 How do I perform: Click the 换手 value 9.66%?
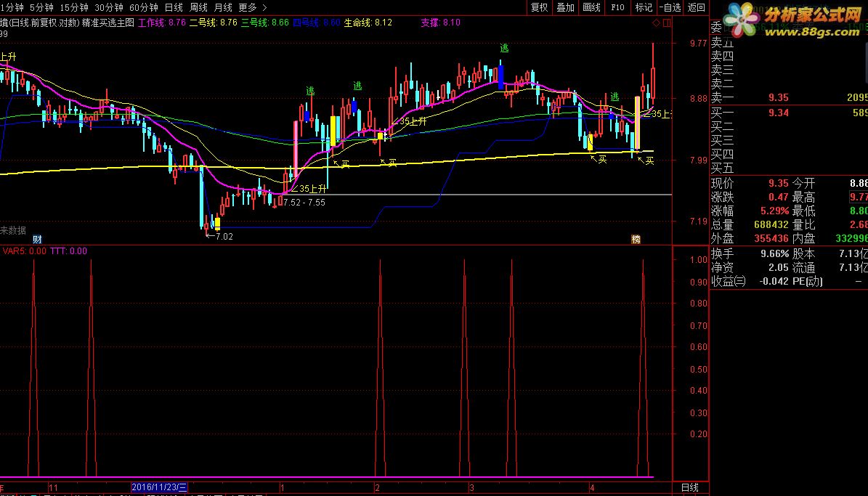click(776, 253)
